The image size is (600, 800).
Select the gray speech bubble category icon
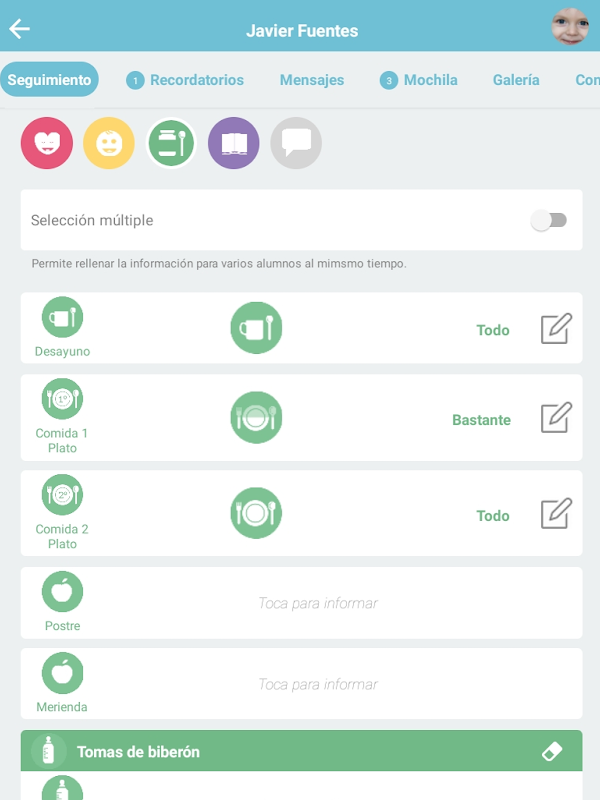(x=296, y=143)
